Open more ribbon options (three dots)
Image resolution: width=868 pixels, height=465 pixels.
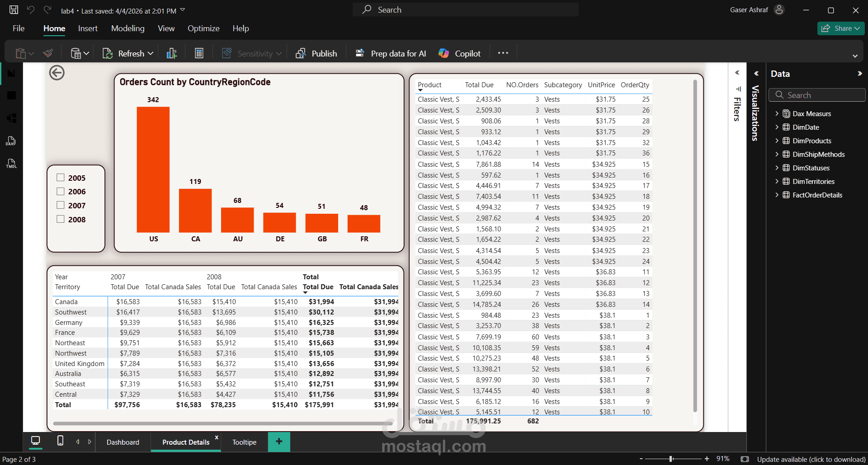[503, 53]
